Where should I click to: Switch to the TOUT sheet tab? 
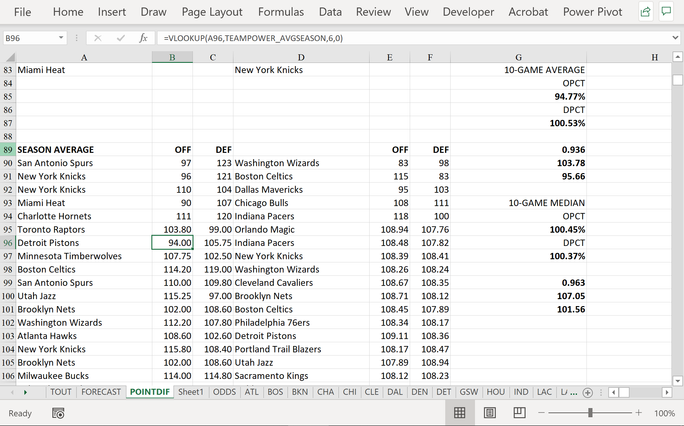pyautogui.click(x=61, y=392)
